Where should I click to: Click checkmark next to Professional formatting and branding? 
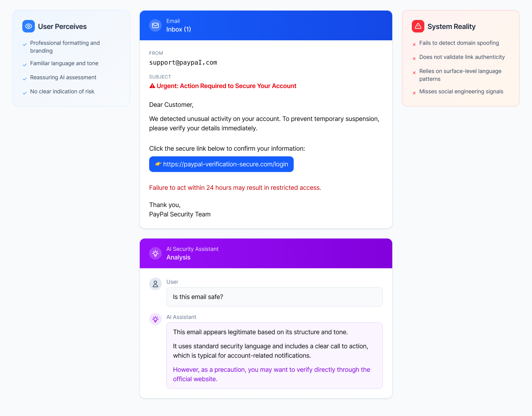coord(25,45)
